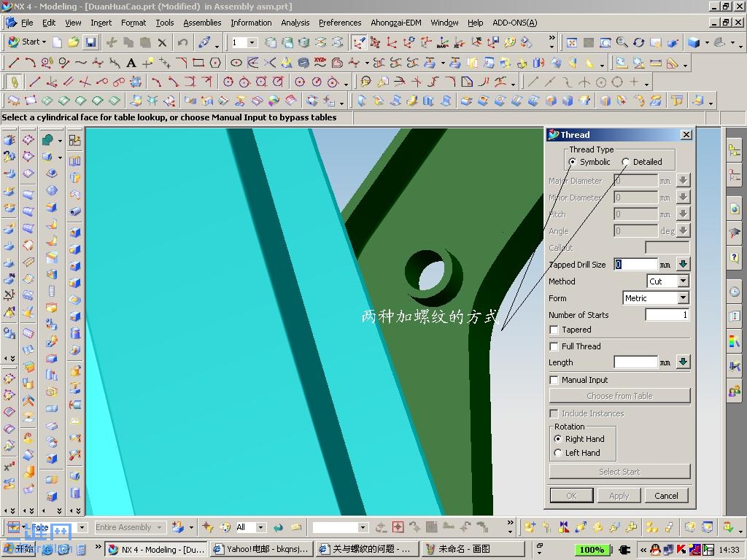Viewport: 747px width, 560px height.
Task: Check the Manual Input option
Action: pos(554,380)
